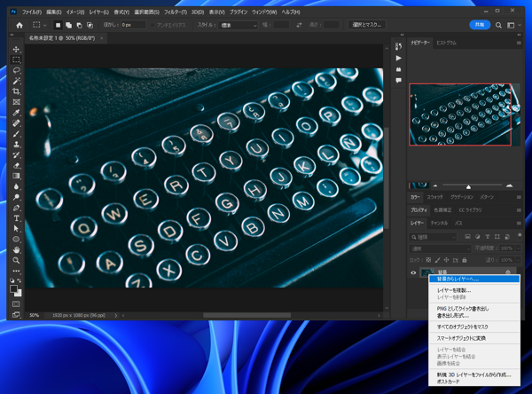The image size is (532, 394).
Task: Open the marquee tool preset dropdown arrow
Action: click(x=44, y=25)
